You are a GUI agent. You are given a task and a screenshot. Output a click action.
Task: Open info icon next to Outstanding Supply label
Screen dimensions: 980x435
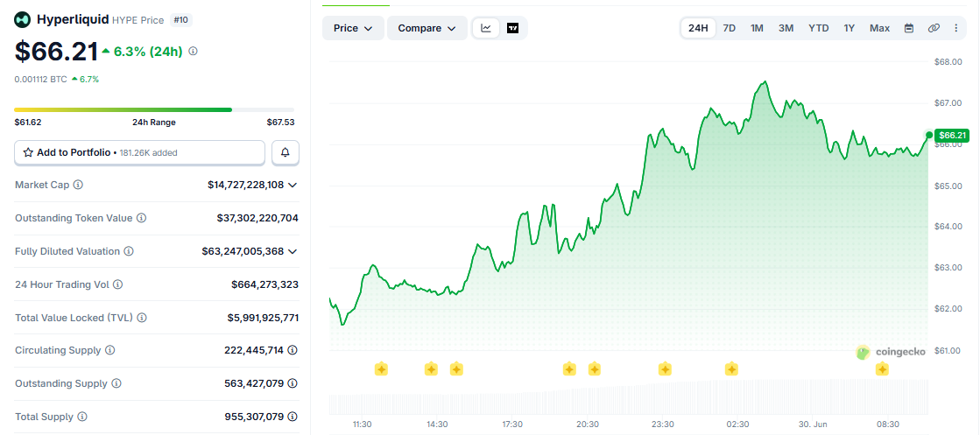(116, 383)
